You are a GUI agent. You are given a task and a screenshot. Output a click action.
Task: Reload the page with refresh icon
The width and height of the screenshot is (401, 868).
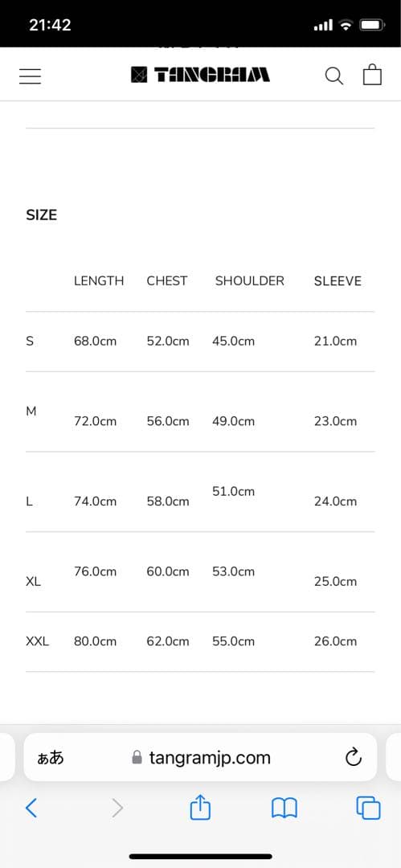[x=354, y=757]
